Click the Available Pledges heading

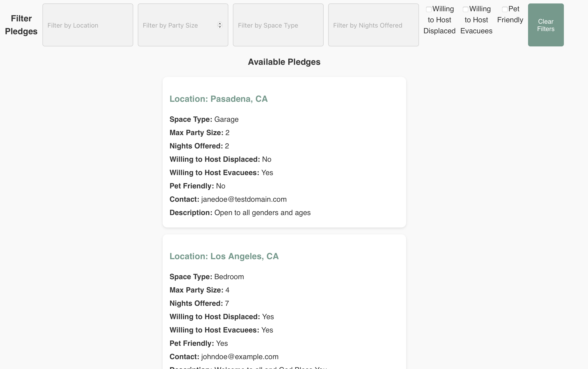tap(284, 62)
